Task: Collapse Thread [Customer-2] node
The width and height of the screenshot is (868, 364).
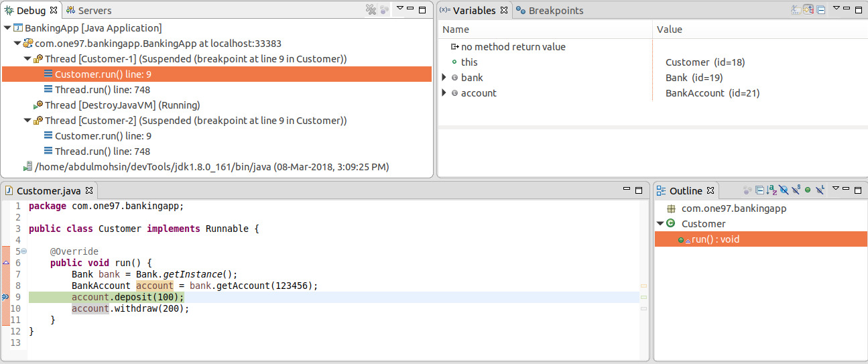Action: (27, 121)
